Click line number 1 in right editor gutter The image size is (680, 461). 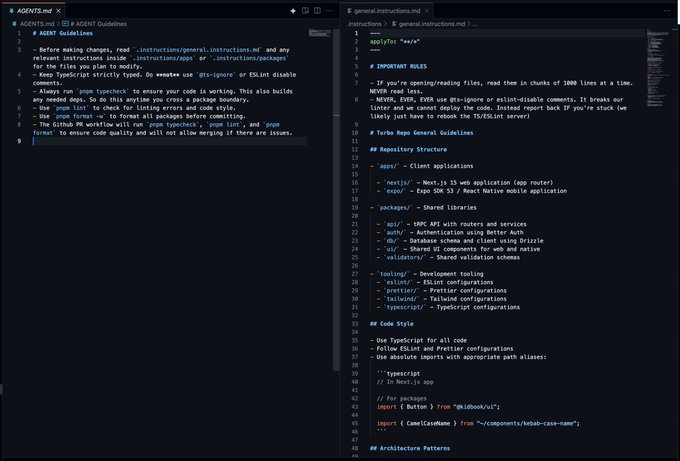click(x=356, y=33)
